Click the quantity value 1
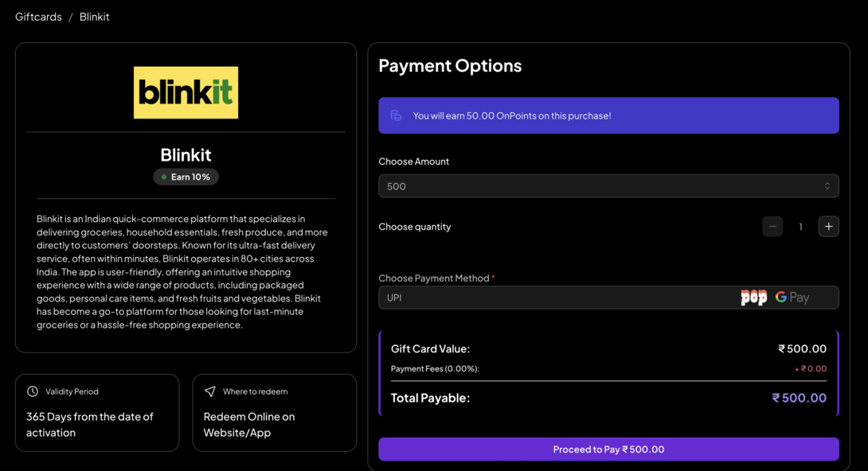This screenshot has width=868, height=471. pos(800,227)
